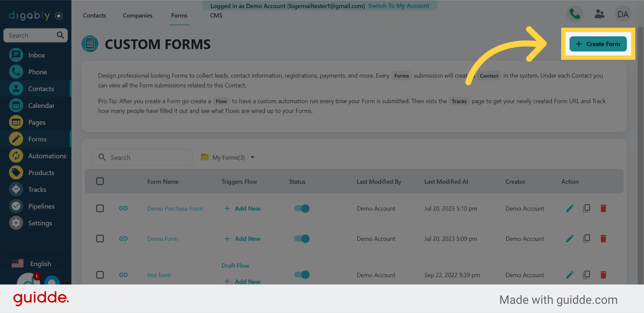The image size is (644, 313).
Task: Select the Forms top tab
Action: coord(179,15)
